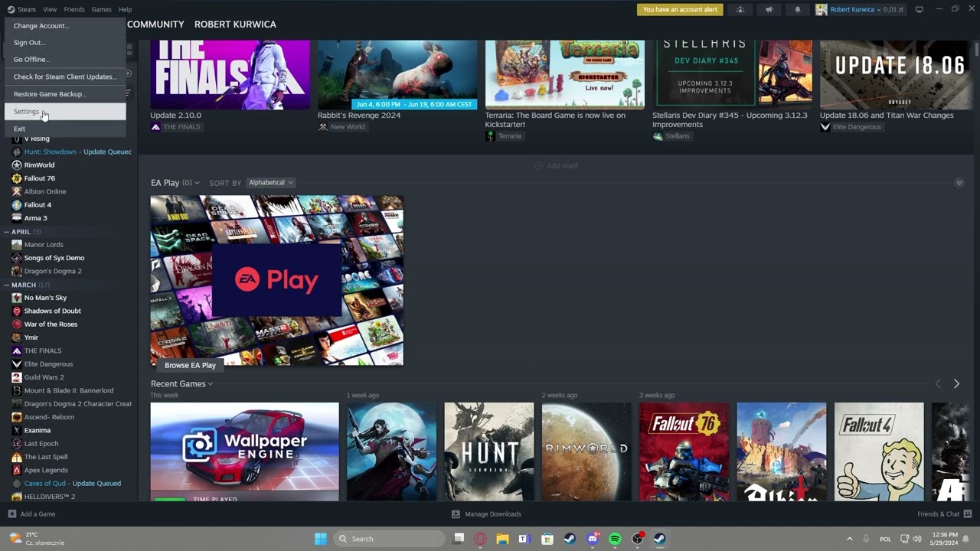Screen dimensions: 980x551
Task: Select "Songs of Syx Demo" in library
Action: [x=54, y=258]
